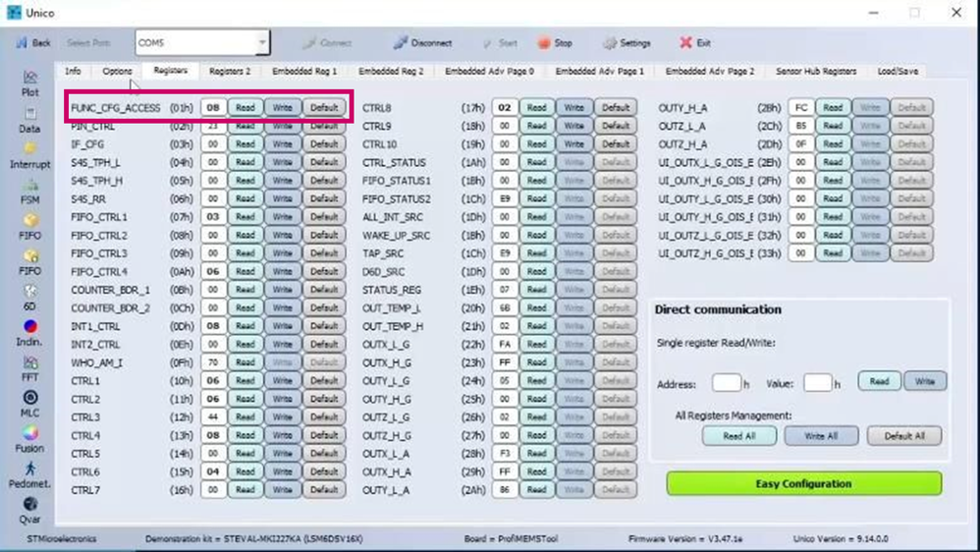Image resolution: width=980 pixels, height=552 pixels.
Task: Select the FUNC_CFG_ACCESS value field
Action: pyautogui.click(x=213, y=107)
